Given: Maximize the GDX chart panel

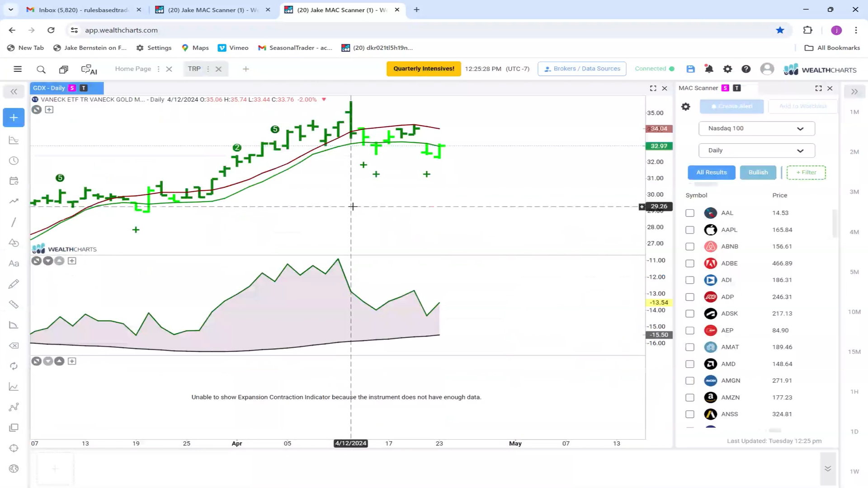Looking at the screenshot, I should pyautogui.click(x=653, y=88).
